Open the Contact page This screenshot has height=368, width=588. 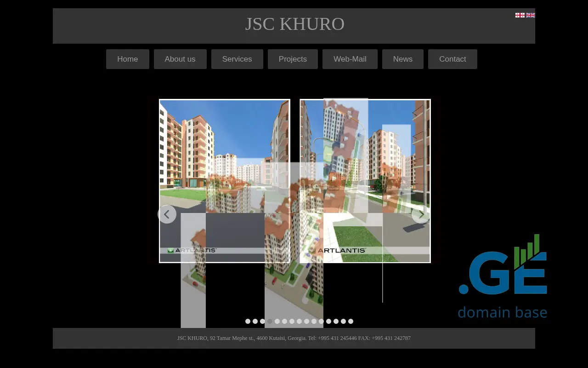(x=452, y=59)
